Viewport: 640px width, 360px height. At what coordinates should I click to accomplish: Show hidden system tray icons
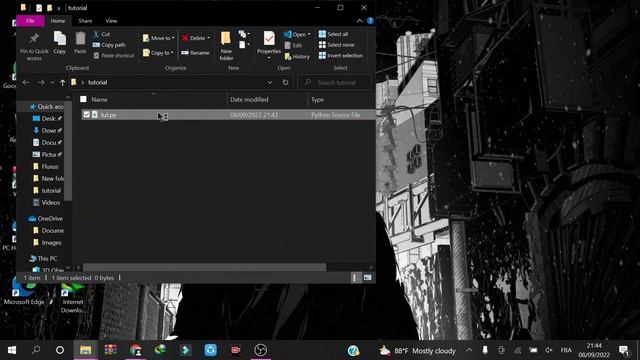click(x=469, y=350)
